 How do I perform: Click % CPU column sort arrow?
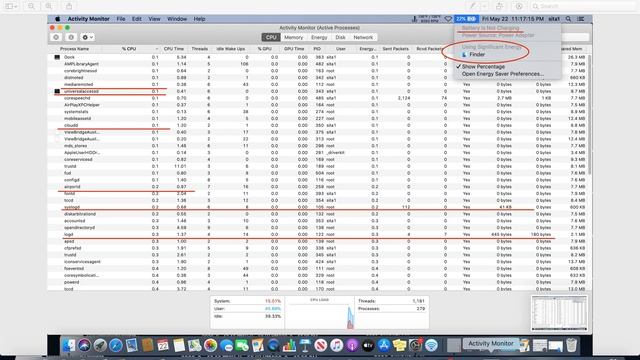(157, 49)
